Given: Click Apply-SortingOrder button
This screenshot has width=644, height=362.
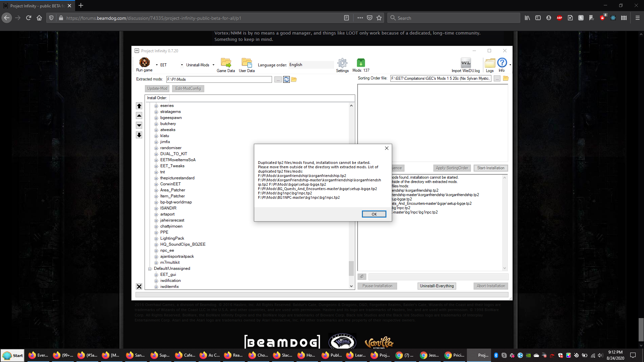Looking at the screenshot, I should click(452, 168).
